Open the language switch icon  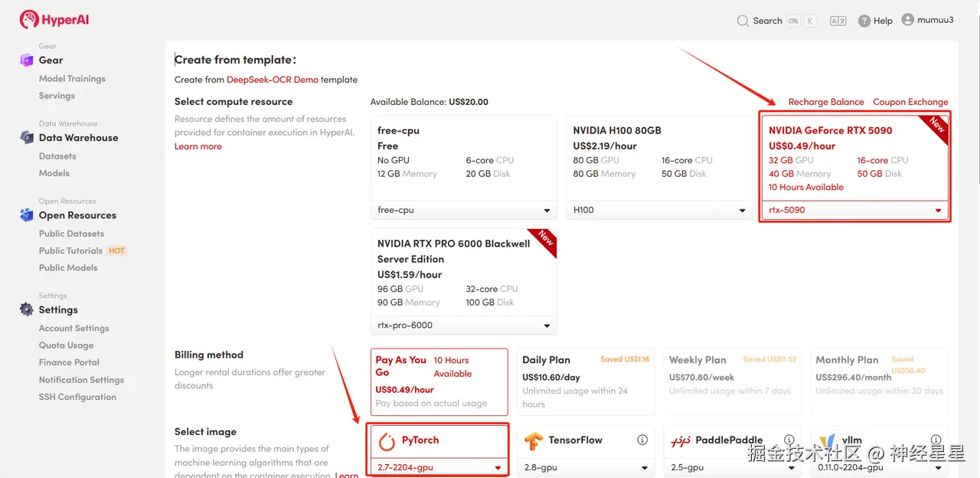coord(838,21)
